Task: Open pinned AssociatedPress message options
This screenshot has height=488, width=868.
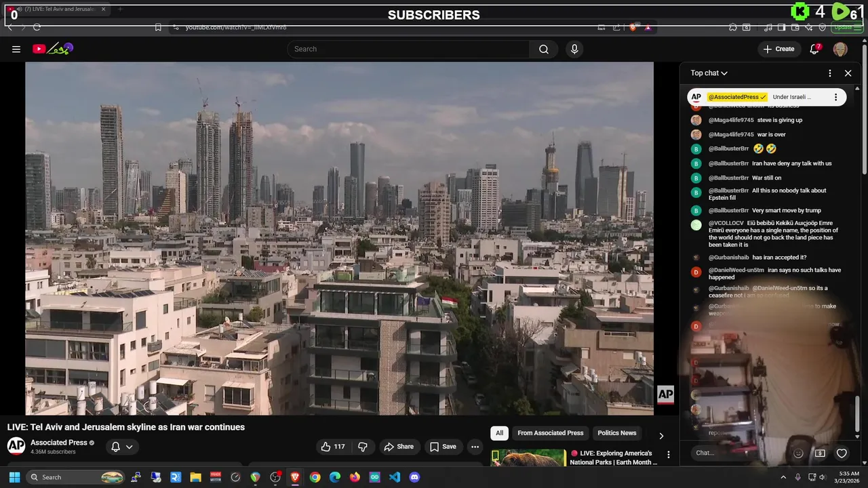Action: (835, 97)
